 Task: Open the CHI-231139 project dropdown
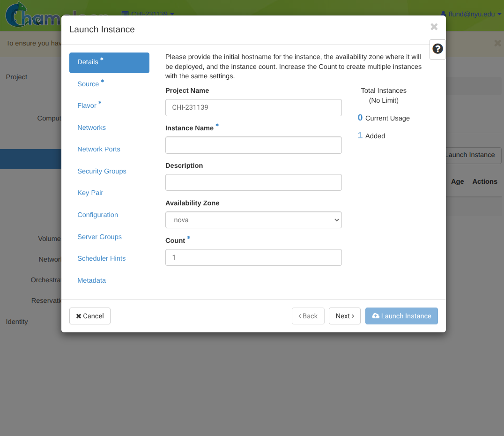pyautogui.click(x=148, y=14)
